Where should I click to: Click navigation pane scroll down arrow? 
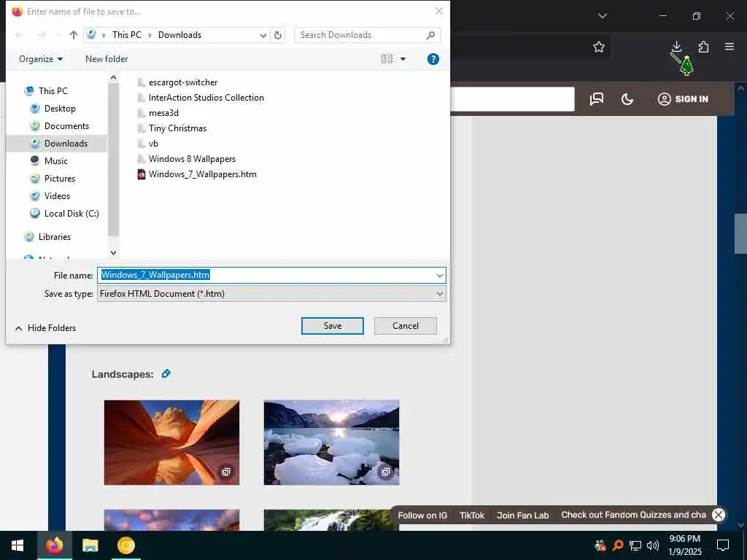(113, 253)
